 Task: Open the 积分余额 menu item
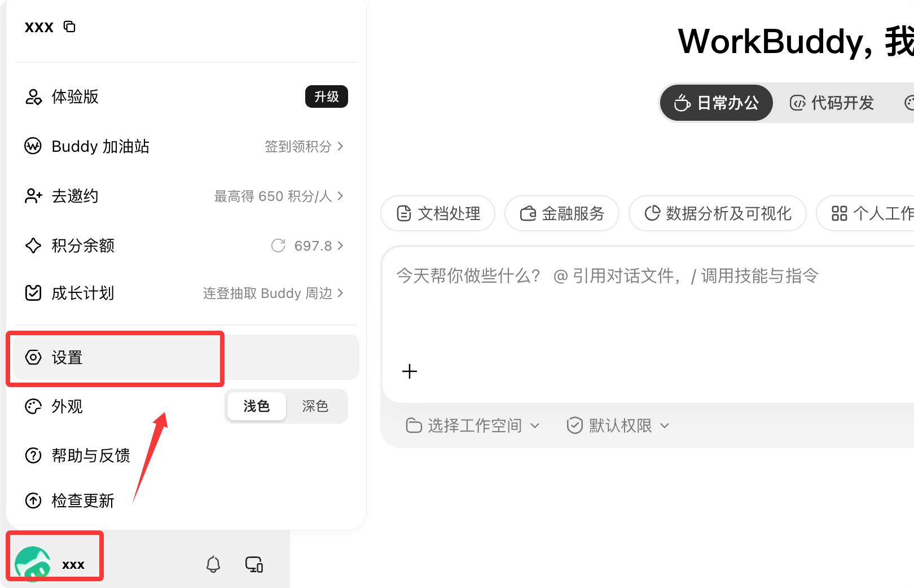pyautogui.click(x=186, y=245)
